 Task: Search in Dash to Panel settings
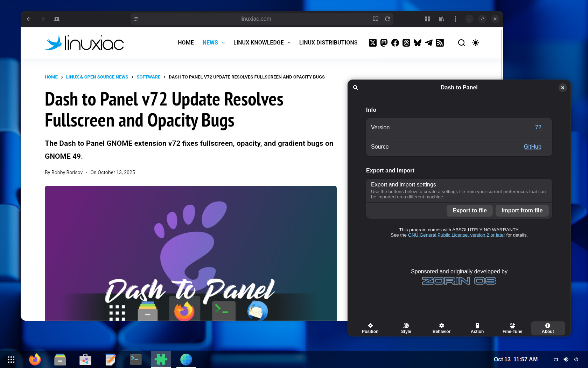click(x=356, y=88)
